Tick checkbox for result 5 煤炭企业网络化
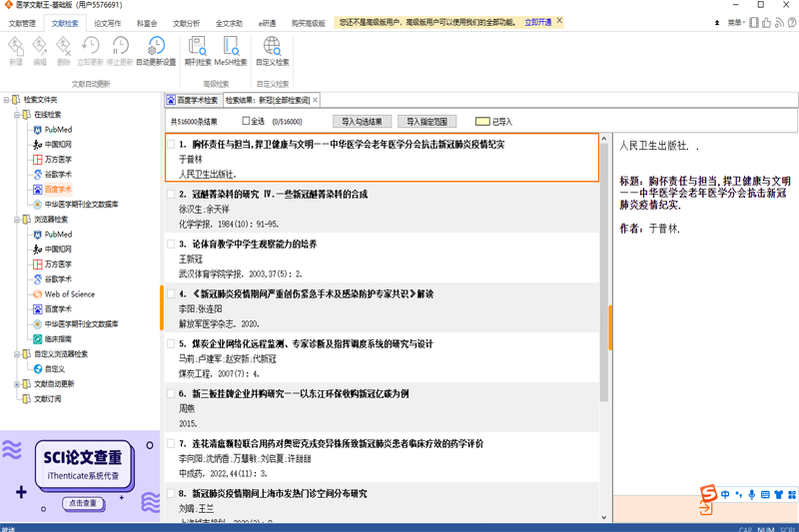The image size is (799, 532). click(171, 343)
